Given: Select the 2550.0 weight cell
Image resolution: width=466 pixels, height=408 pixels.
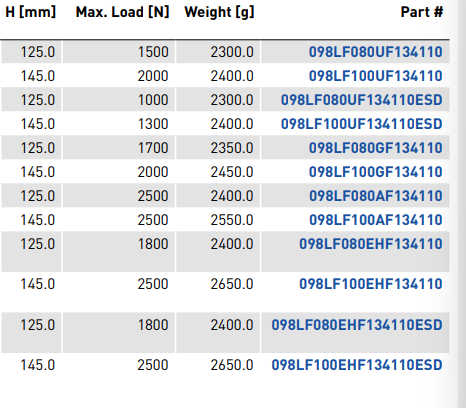Looking at the screenshot, I should [x=218, y=220].
